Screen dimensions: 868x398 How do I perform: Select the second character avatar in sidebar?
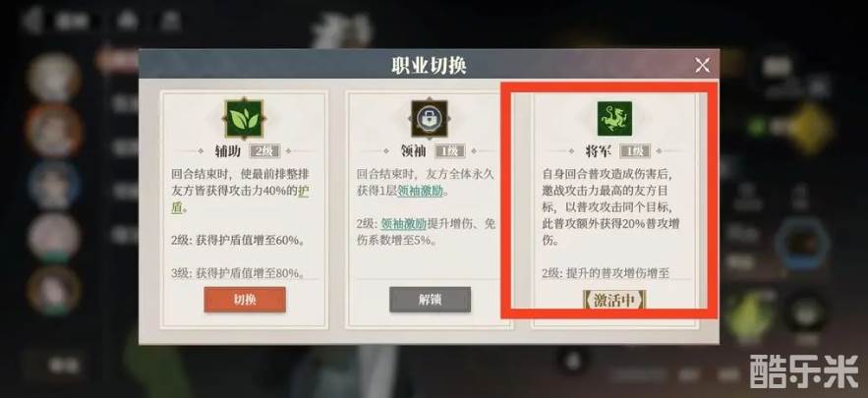[x=54, y=131]
